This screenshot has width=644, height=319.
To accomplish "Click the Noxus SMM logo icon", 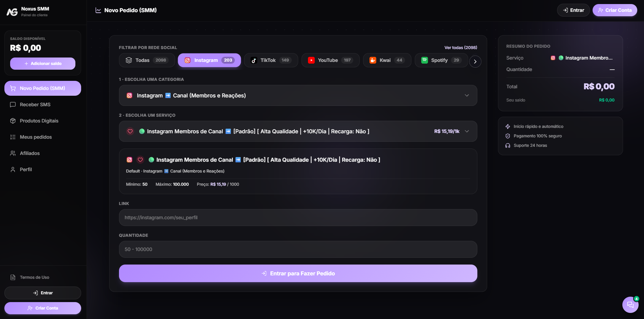I will [x=12, y=12].
